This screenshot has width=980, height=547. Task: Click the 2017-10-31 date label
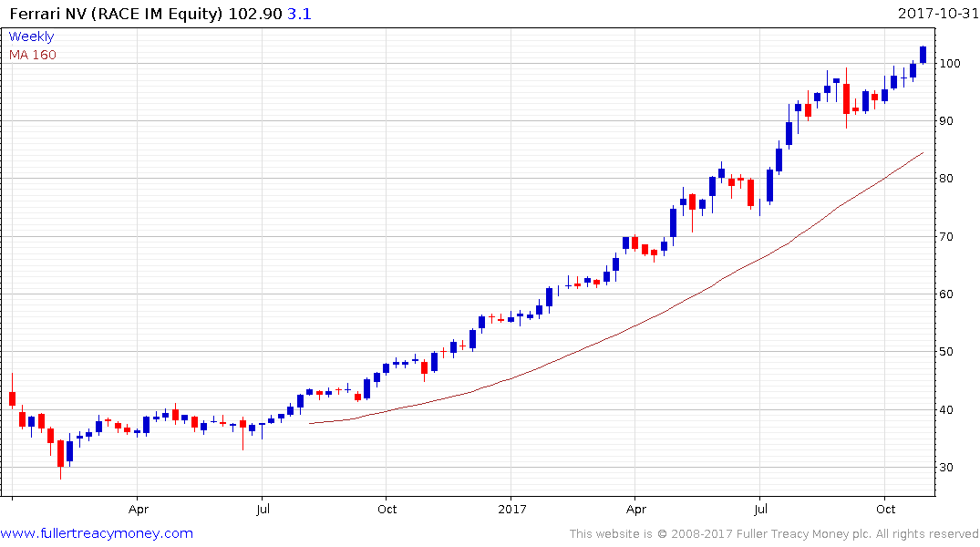coord(937,13)
